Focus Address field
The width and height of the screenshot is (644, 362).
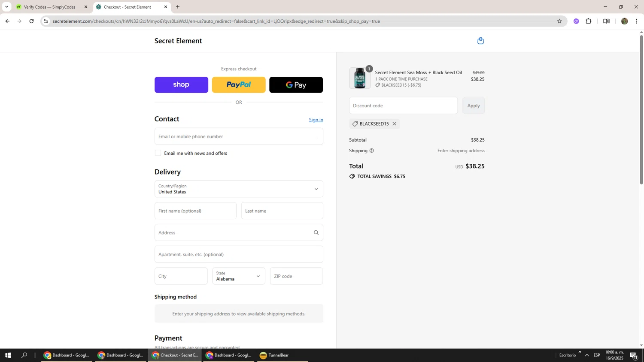tap(239, 232)
